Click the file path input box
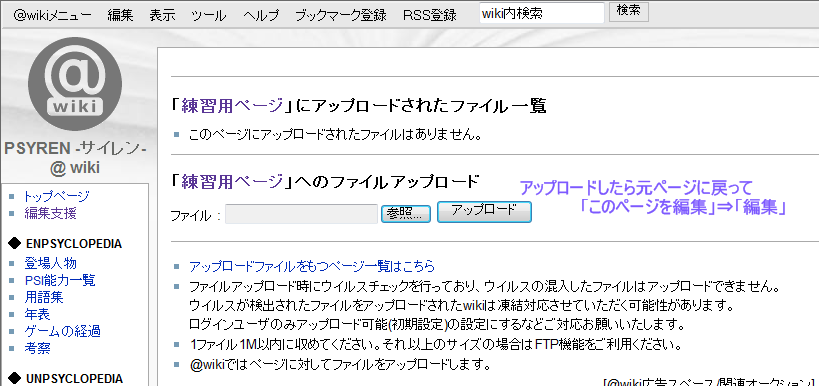The image size is (819, 386). click(301, 214)
